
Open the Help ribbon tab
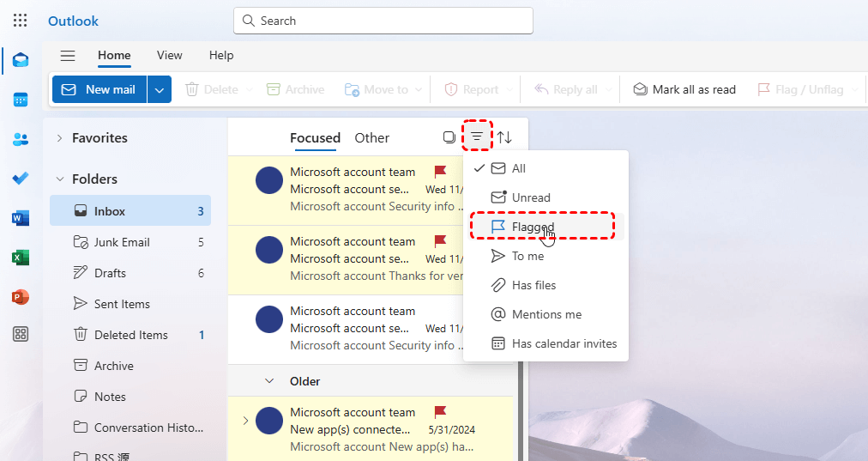tap(221, 56)
